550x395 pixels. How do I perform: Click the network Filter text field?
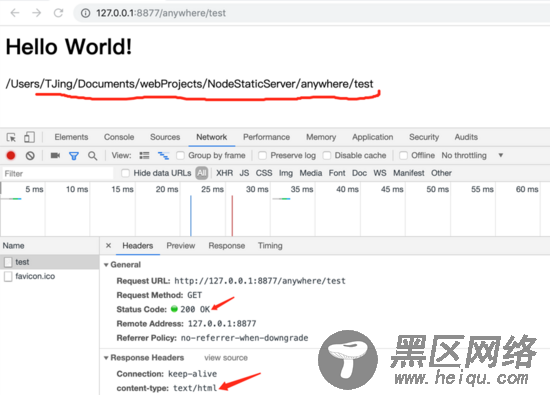[x=58, y=173]
